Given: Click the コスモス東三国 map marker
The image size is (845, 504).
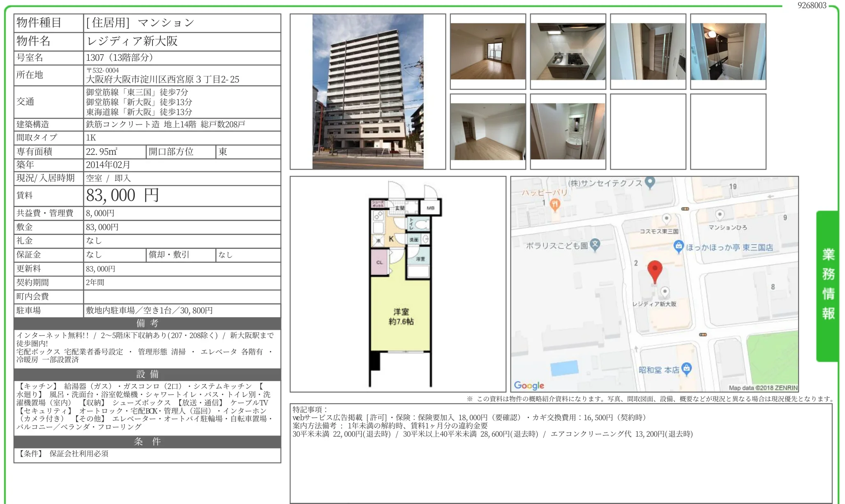Looking at the screenshot, I should click(x=666, y=219).
